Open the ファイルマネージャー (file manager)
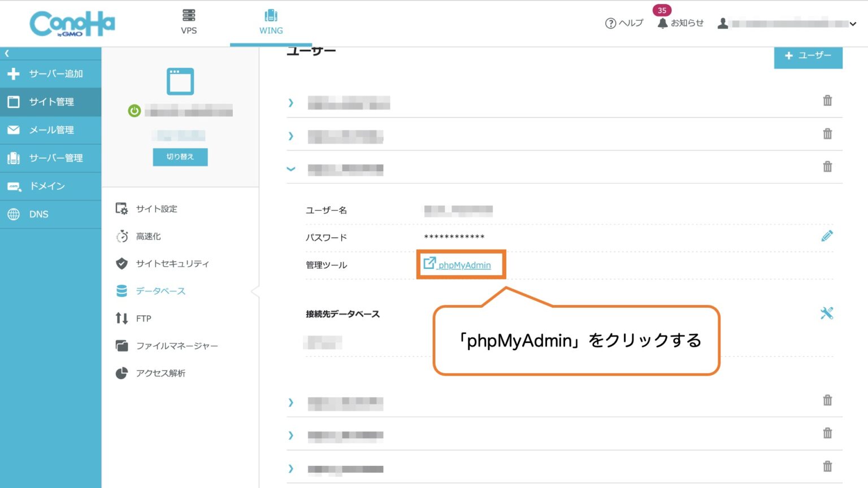 click(176, 346)
